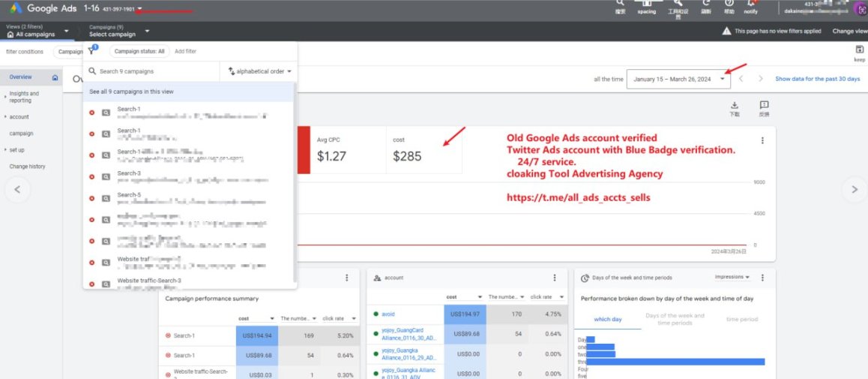This screenshot has height=379, width=868.
Task: Open three-dot menu on account card
Action: 554,278
